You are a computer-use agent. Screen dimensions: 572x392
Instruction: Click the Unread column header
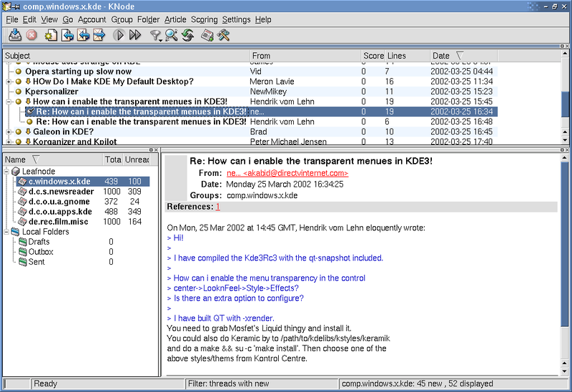[137, 160]
